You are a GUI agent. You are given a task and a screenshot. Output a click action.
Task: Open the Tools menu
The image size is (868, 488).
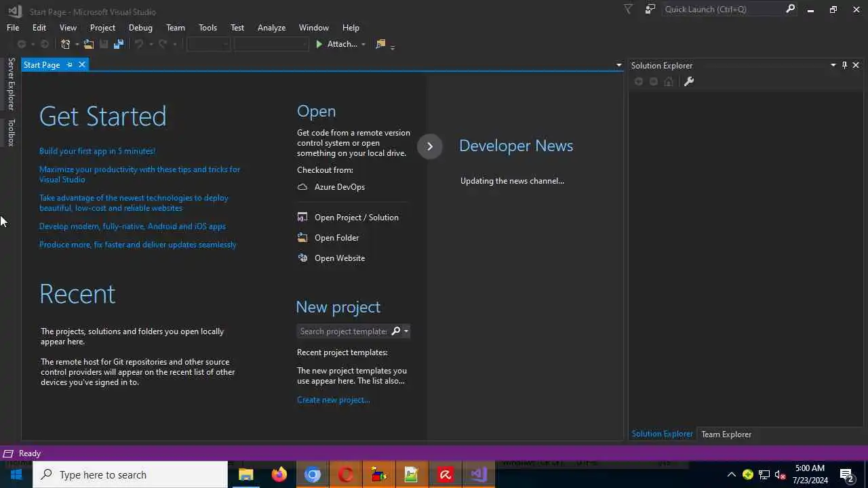[x=208, y=28]
